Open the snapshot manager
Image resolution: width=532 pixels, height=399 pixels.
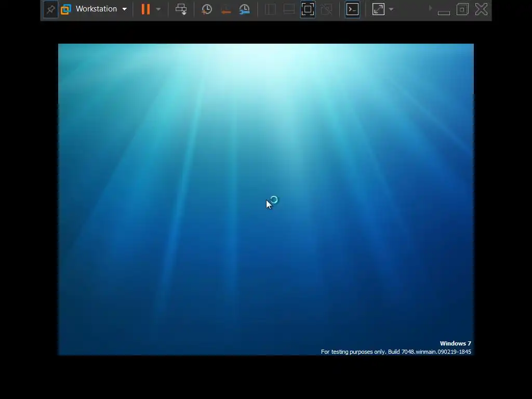pos(245,9)
